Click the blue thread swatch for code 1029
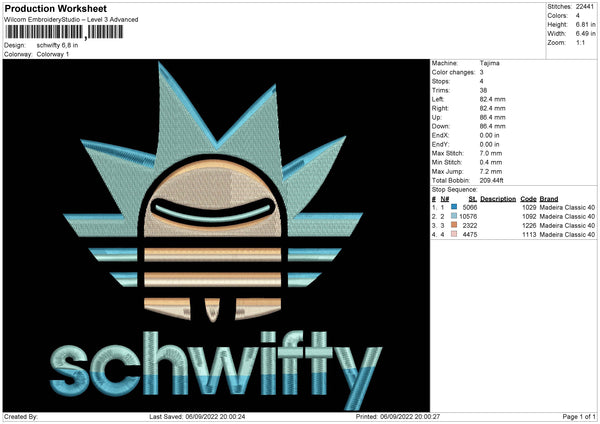The width and height of the screenshot is (600, 424). coord(454,207)
